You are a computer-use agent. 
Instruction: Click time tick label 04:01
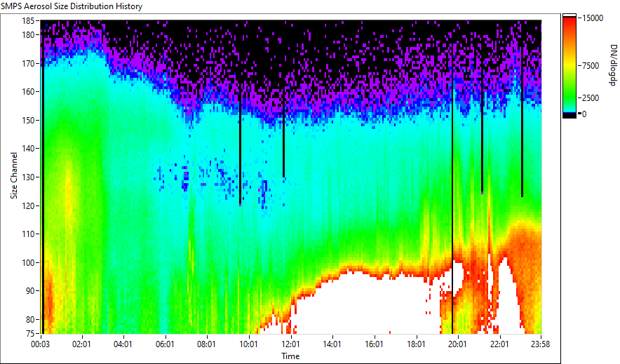[123, 344]
